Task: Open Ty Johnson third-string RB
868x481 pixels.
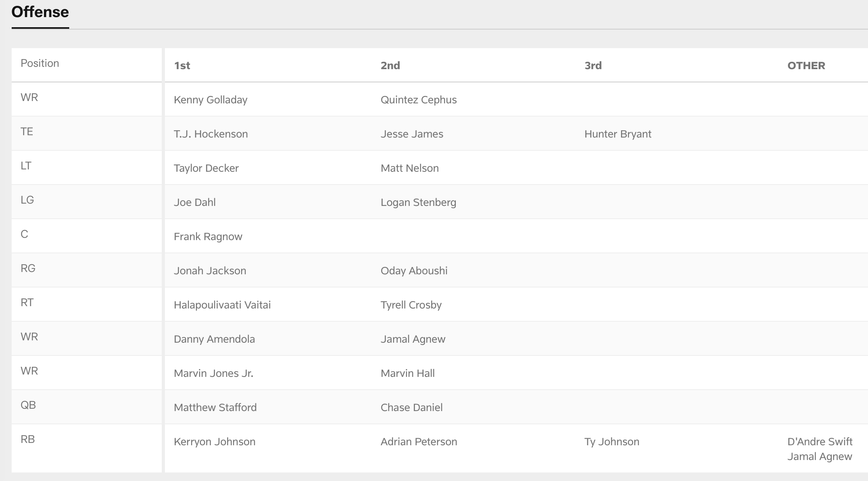Action: 611,442
